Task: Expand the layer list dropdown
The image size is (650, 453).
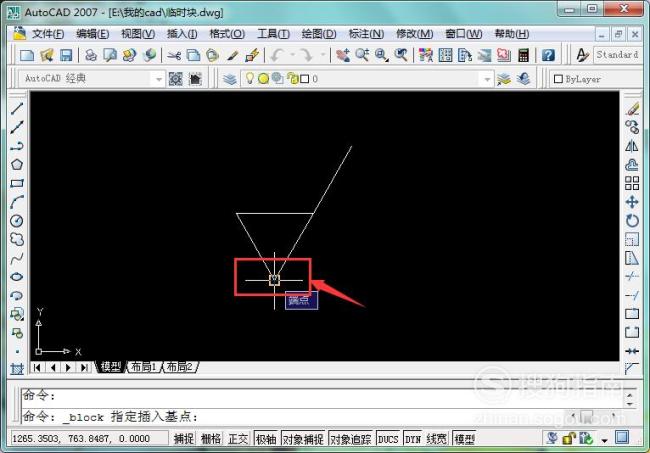Action: click(x=487, y=79)
